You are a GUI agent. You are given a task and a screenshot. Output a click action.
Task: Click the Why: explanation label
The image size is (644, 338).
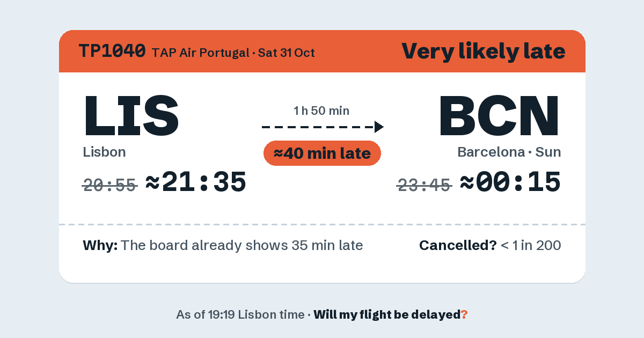(x=100, y=246)
